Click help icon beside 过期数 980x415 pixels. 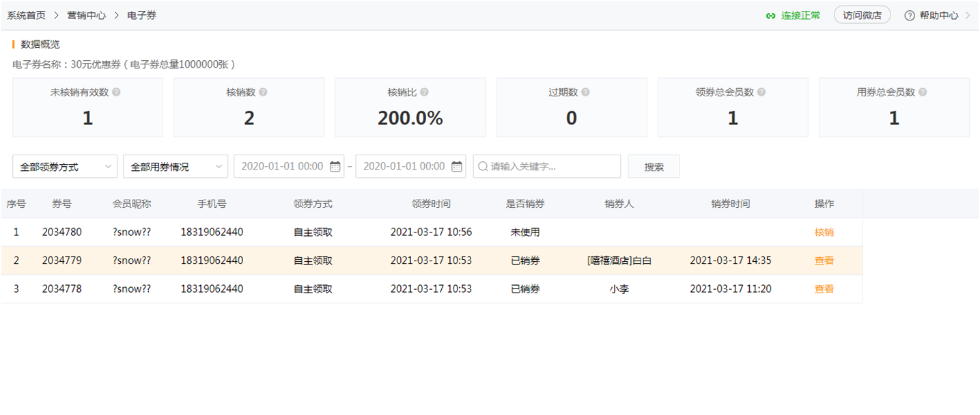coord(585,92)
